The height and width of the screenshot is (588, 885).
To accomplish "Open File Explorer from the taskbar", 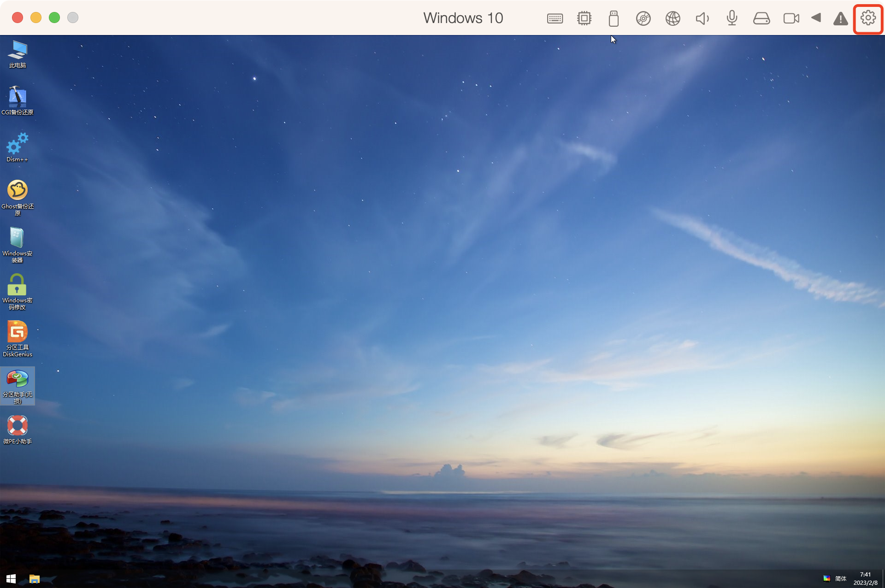I will (35, 579).
